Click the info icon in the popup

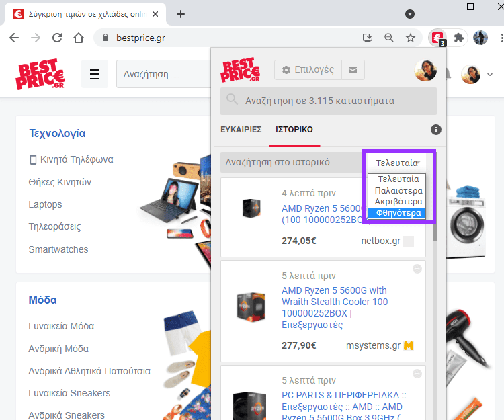(436, 130)
